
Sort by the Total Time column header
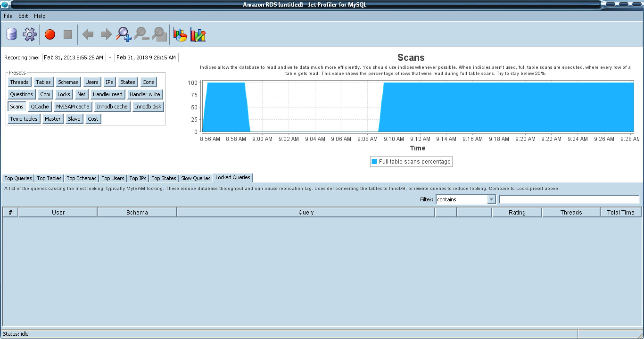621,213
